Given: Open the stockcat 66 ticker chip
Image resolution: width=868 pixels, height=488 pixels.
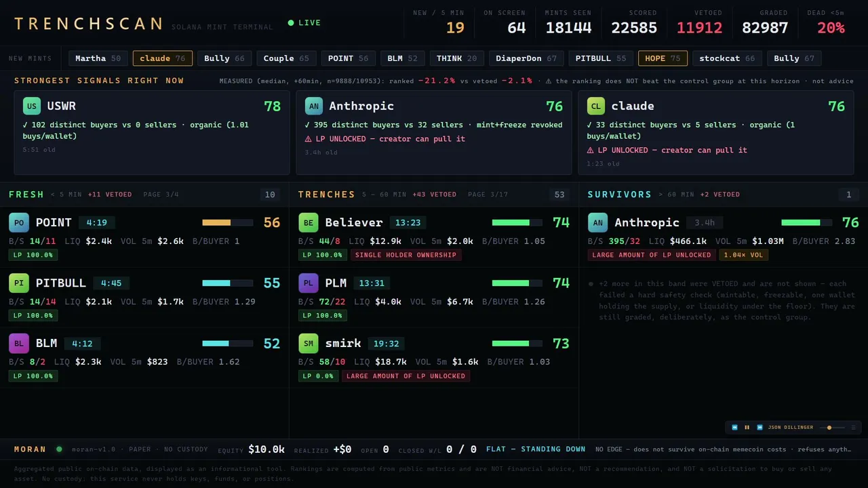Looking at the screenshot, I should coord(727,58).
